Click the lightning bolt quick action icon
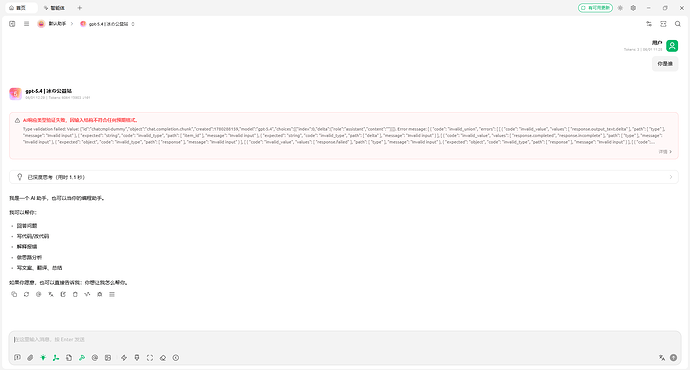 click(124, 358)
